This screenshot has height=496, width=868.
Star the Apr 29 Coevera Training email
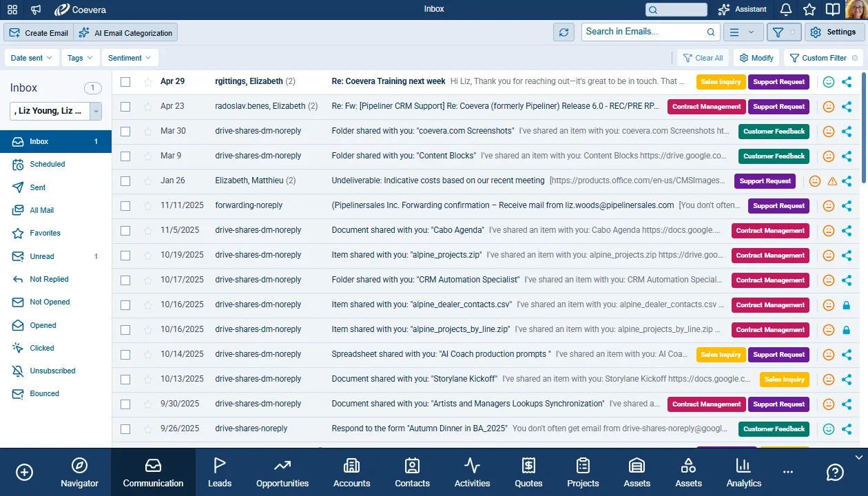(x=148, y=82)
